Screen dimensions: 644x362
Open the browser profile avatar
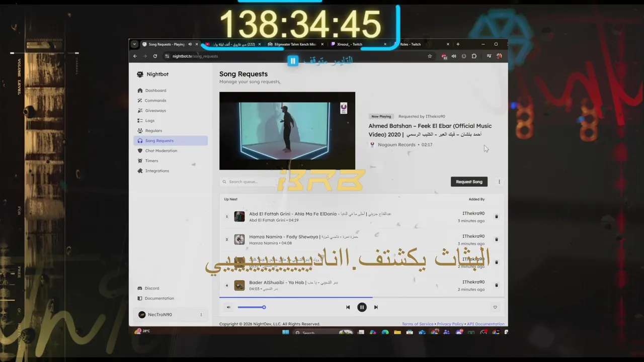tap(499, 56)
